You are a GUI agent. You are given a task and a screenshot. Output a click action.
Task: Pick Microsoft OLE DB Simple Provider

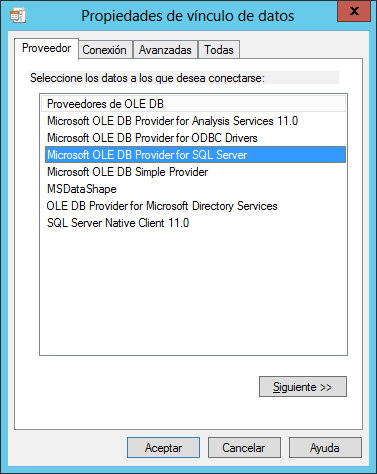[x=195, y=172]
